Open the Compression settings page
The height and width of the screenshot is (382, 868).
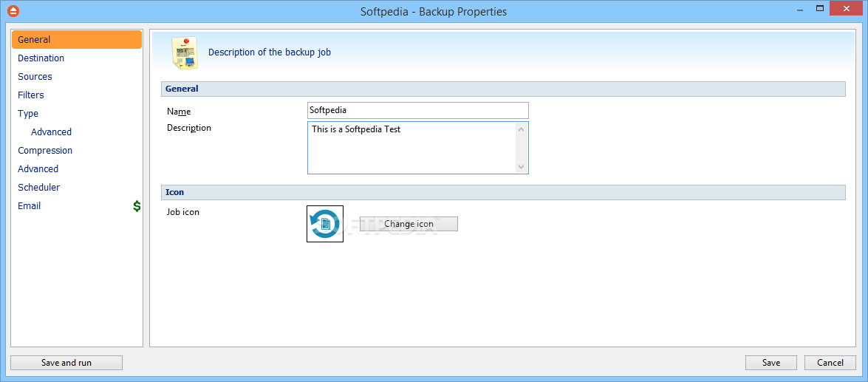click(77, 151)
